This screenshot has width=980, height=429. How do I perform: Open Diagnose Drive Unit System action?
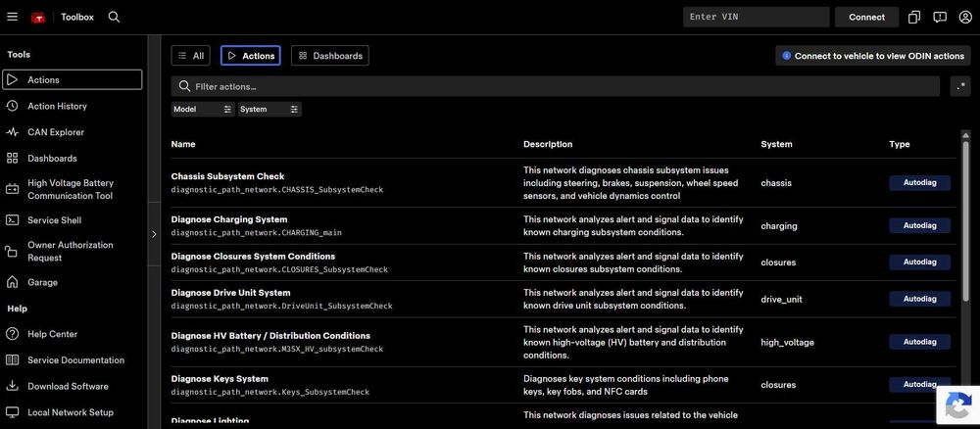click(230, 292)
